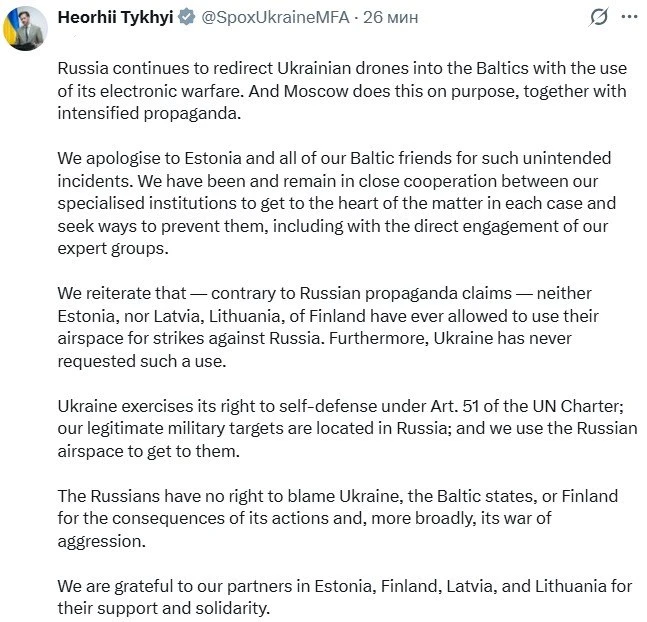647x622 pixels.
Task: Open the 26 мин timestamp link
Action: 390,17
